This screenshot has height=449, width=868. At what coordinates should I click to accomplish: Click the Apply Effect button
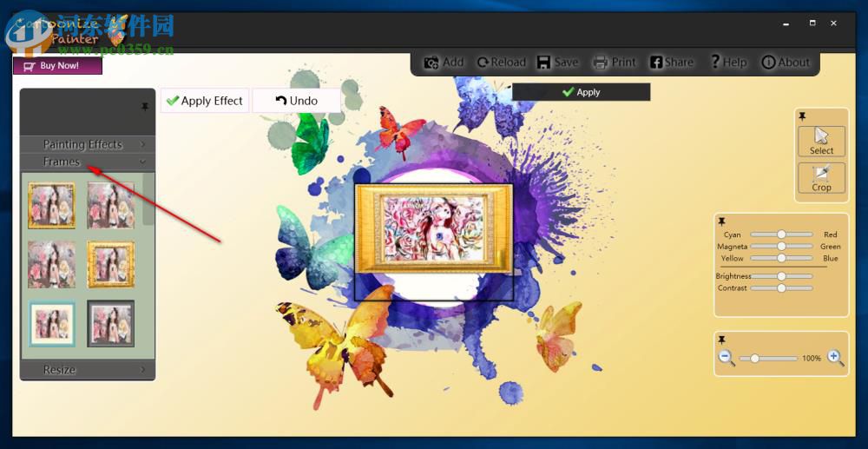(205, 101)
